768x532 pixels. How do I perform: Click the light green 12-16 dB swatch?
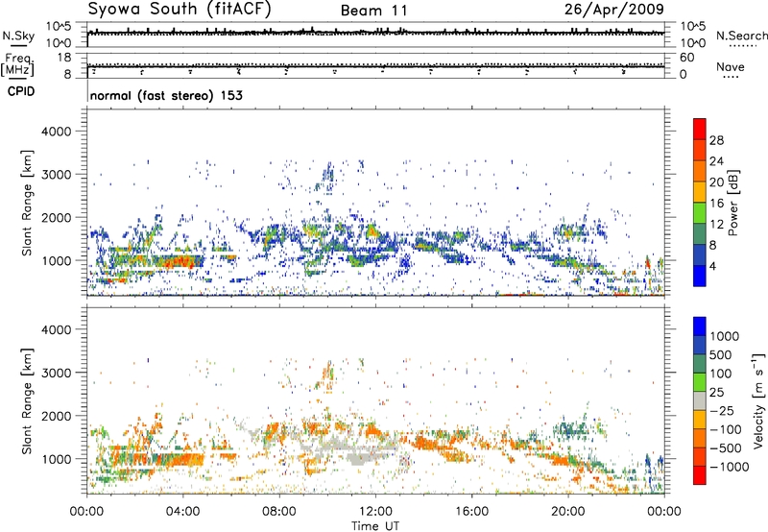coord(700,212)
